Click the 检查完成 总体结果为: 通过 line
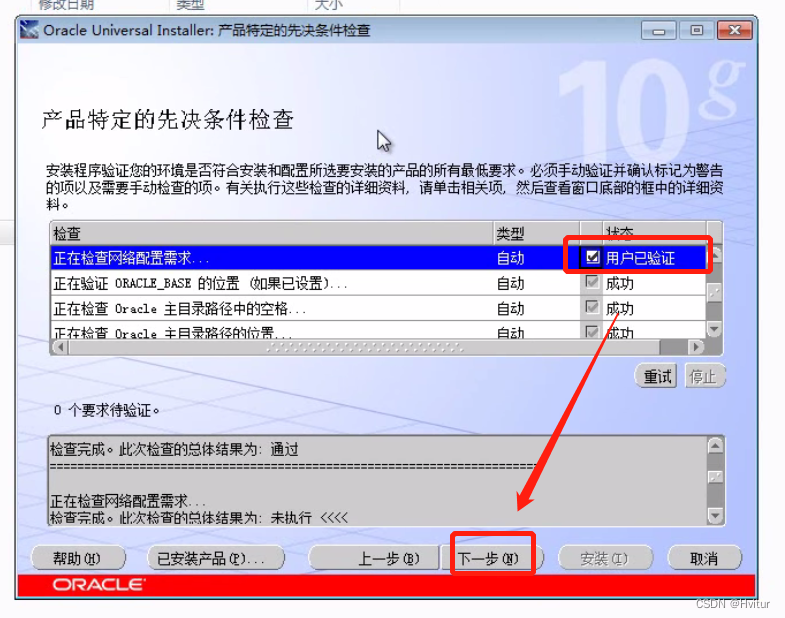 click(x=174, y=449)
